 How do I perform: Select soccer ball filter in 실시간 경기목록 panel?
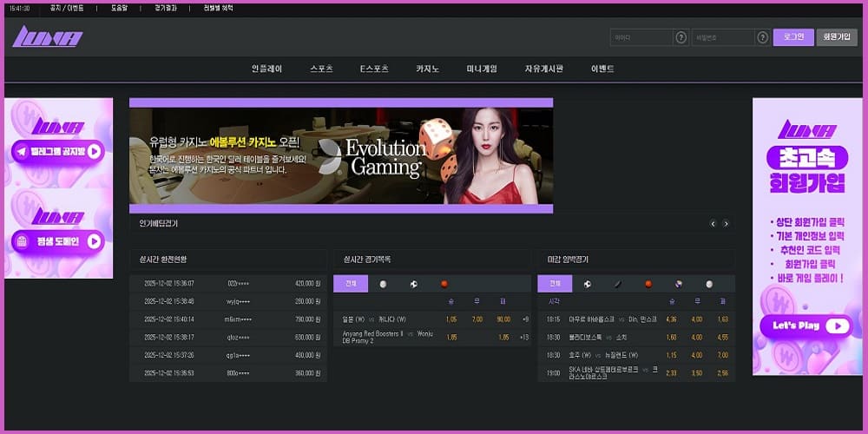[x=413, y=284]
